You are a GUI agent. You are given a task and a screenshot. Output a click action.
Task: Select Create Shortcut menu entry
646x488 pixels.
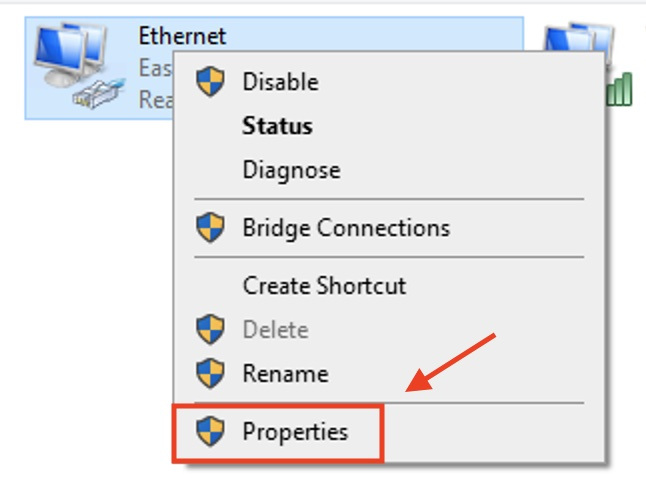tap(325, 285)
